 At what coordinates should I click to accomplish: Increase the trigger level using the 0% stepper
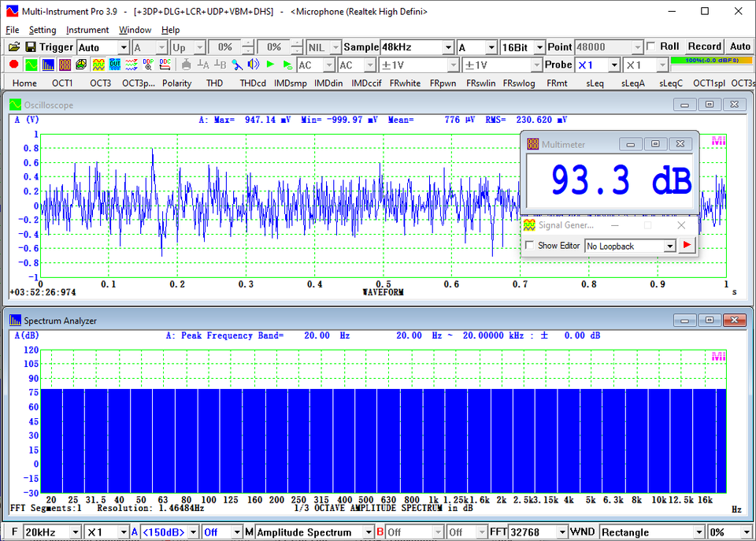pyautogui.click(x=246, y=43)
